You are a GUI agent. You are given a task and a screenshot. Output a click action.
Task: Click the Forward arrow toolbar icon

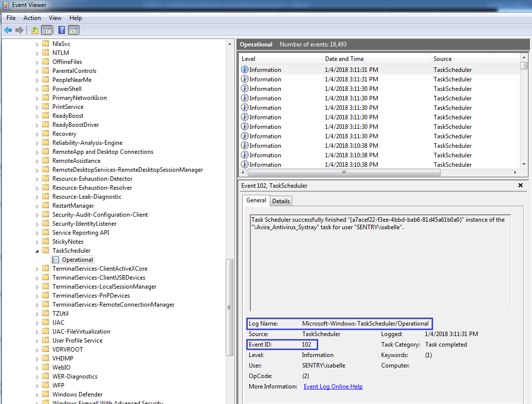[19, 30]
